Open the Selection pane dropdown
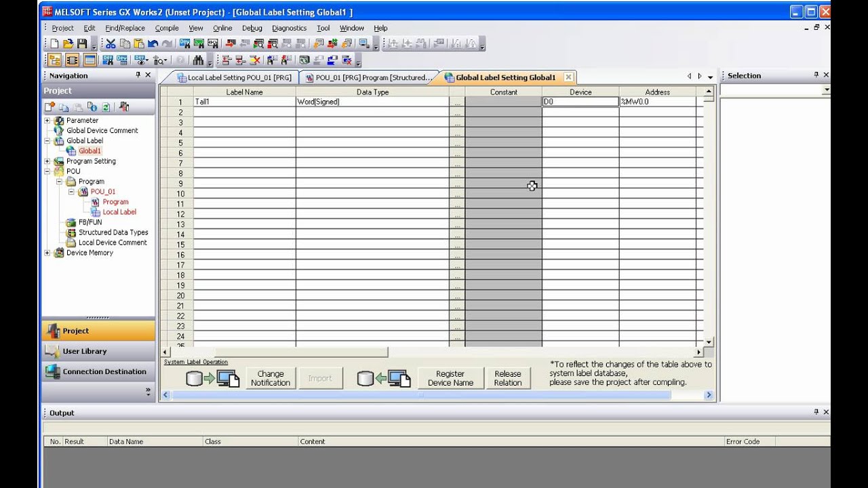Image resolution: width=868 pixels, height=488 pixels. tap(826, 90)
